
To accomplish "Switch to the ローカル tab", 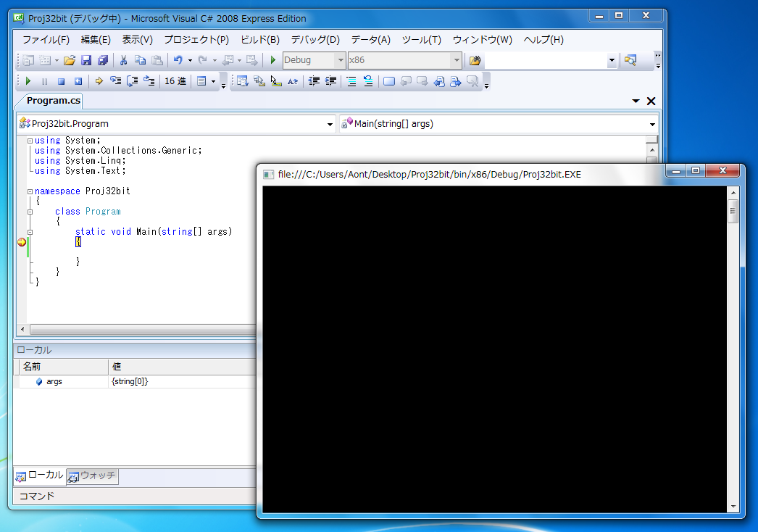I will point(40,475).
